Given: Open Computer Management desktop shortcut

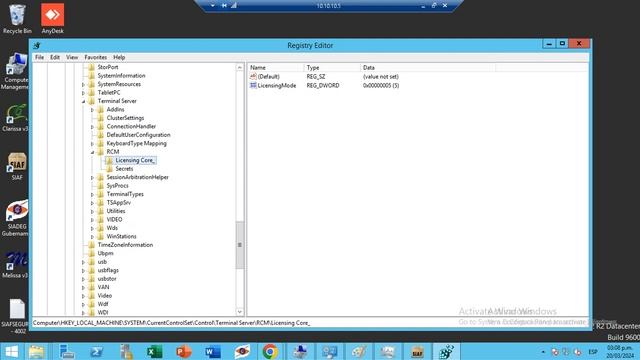Looking at the screenshot, I should click(x=15, y=71).
